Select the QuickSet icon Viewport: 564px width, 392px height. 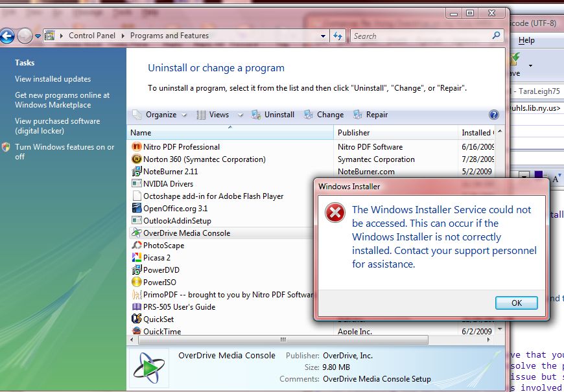pos(137,319)
